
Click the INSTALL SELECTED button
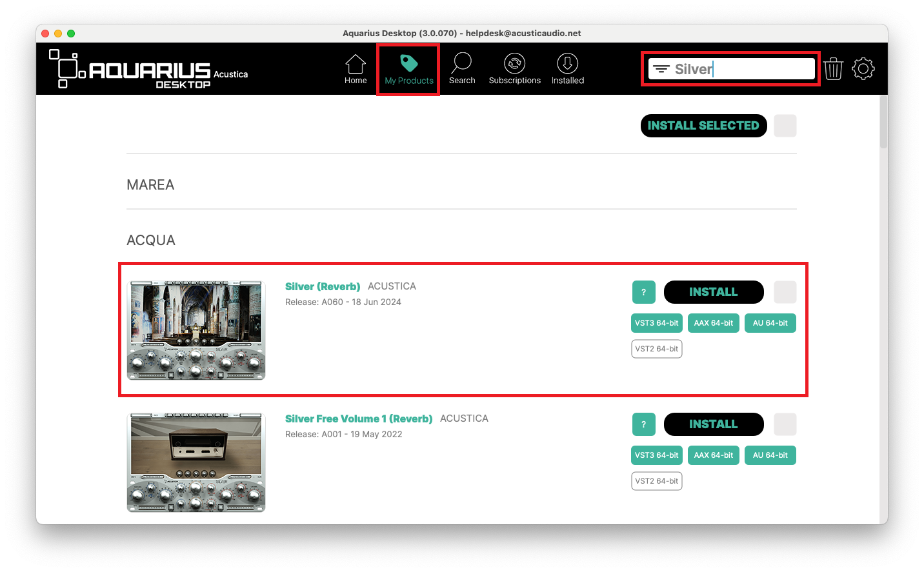click(703, 126)
